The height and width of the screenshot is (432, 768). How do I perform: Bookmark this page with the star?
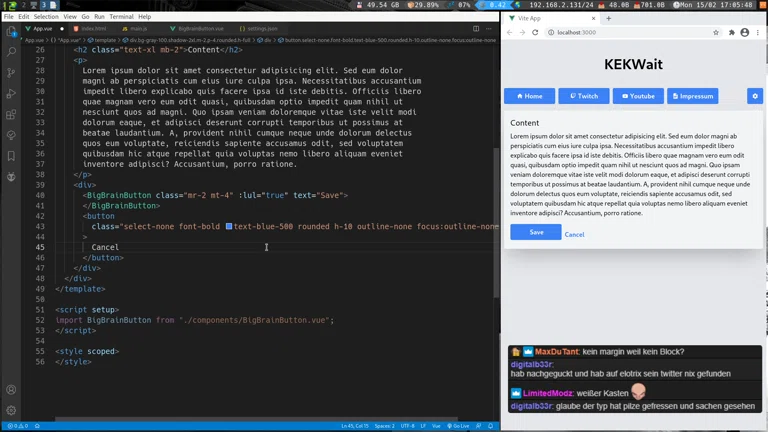[x=716, y=32]
